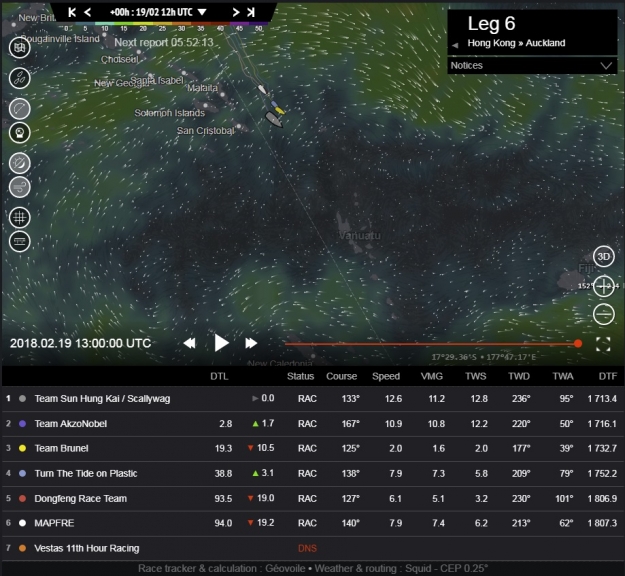Viewport: 625px width, 576px height.
Task: Toggle the leaderboard table icon
Action: [20, 242]
